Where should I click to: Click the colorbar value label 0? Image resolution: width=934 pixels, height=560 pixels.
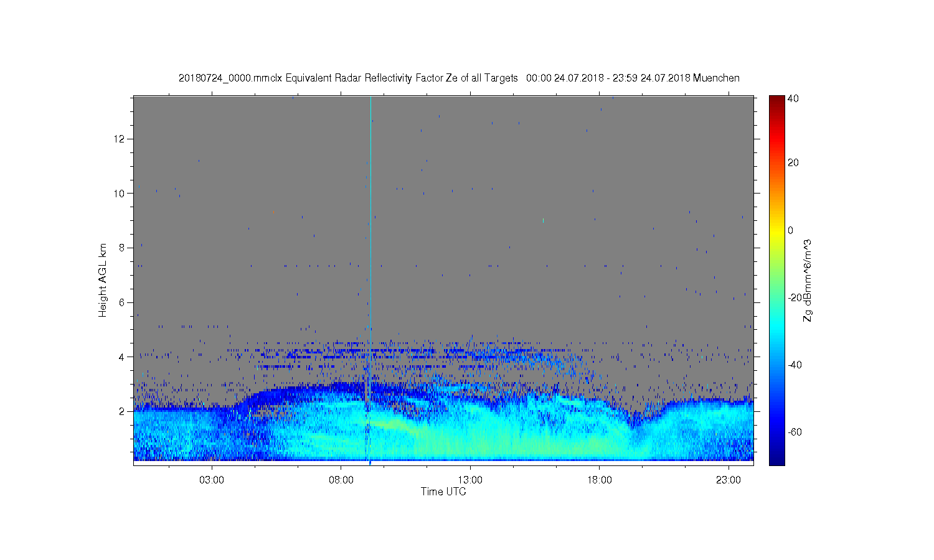791,230
